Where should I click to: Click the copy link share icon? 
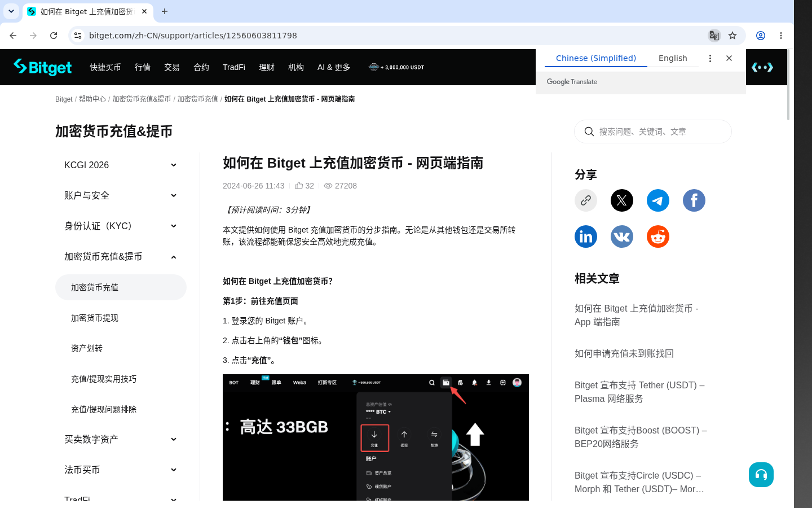coord(586,200)
